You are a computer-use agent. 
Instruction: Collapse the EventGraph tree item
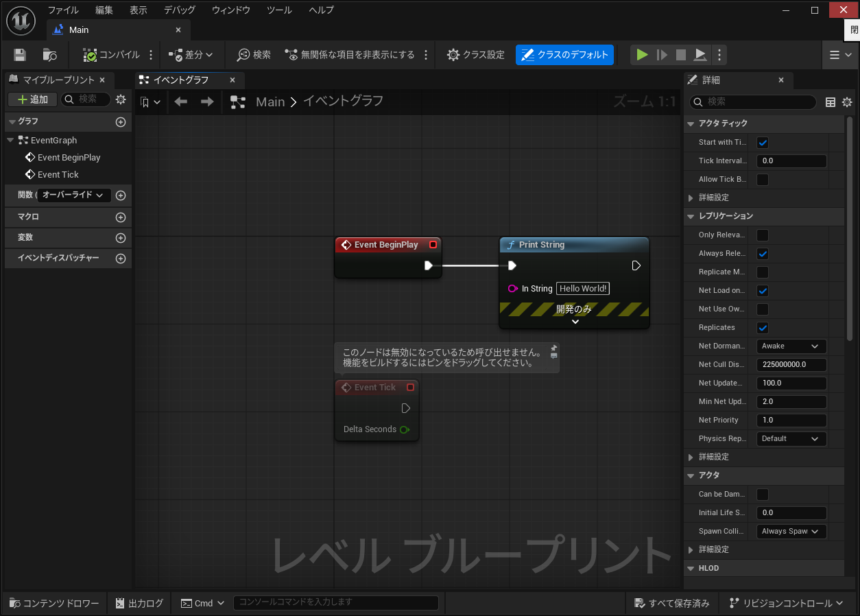(10, 140)
